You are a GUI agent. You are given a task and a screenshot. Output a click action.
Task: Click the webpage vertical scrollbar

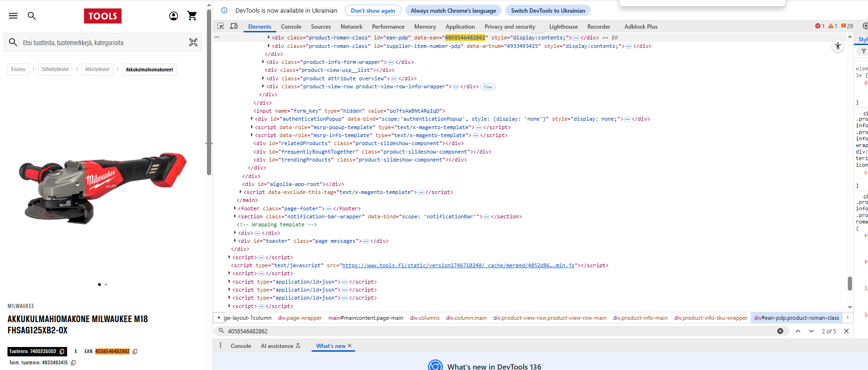(209, 92)
